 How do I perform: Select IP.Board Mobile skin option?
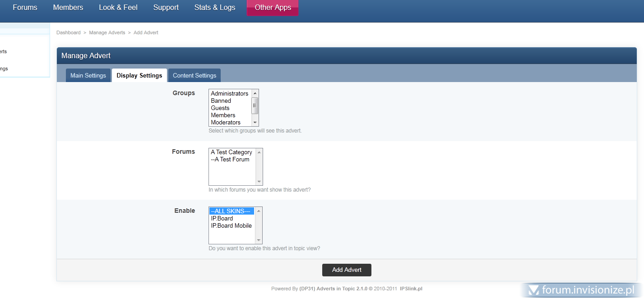[231, 225]
